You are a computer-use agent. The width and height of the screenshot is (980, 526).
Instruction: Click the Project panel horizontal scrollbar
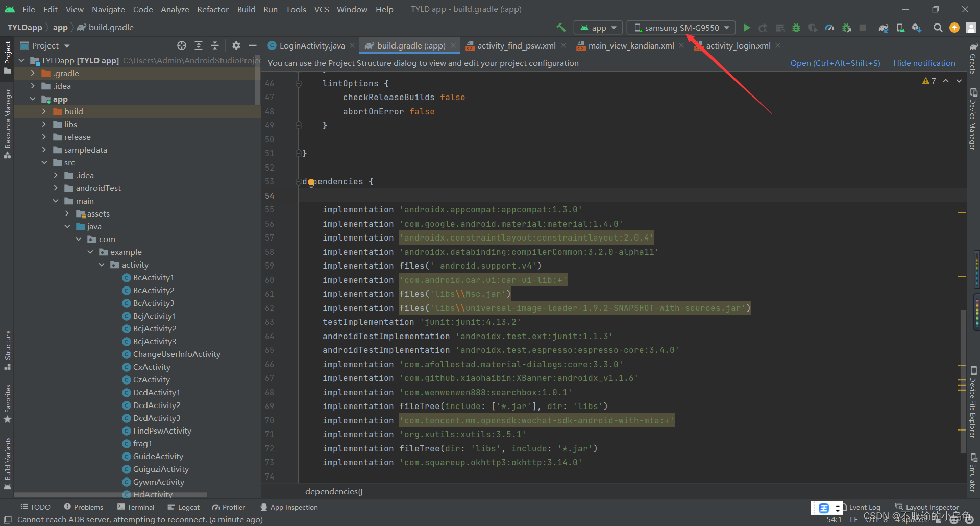click(110, 495)
